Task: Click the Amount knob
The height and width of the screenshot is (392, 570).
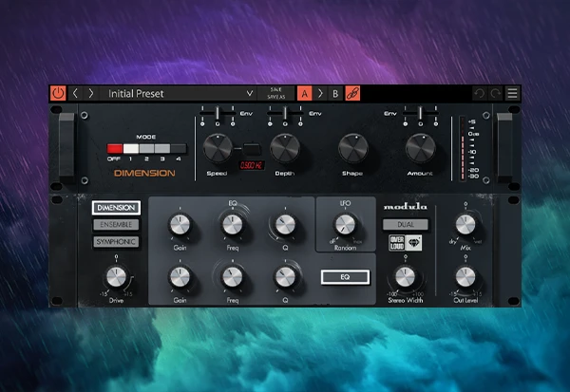Action: click(421, 148)
